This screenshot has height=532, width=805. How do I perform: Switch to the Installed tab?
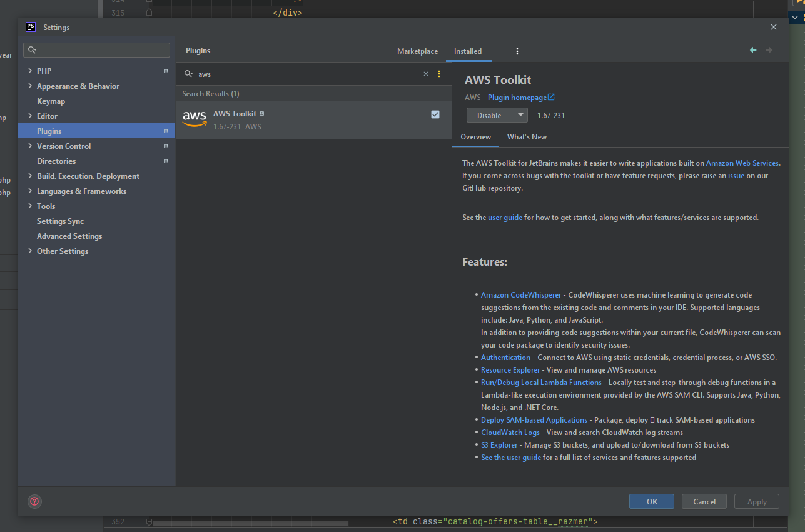coord(468,51)
